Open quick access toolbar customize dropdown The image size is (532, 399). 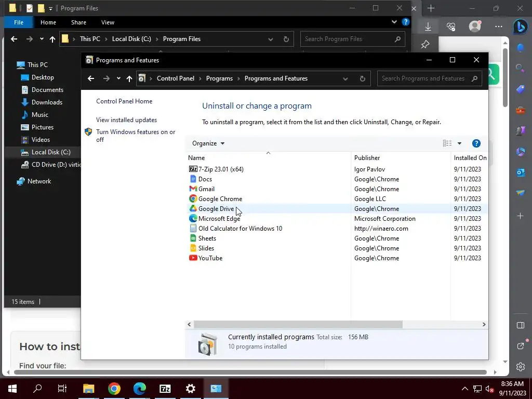[x=50, y=8]
